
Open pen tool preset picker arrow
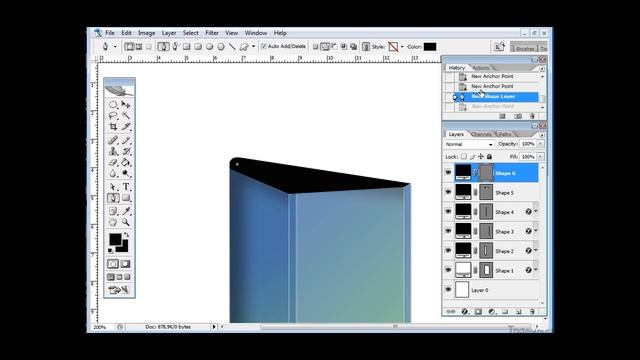[115, 47]
